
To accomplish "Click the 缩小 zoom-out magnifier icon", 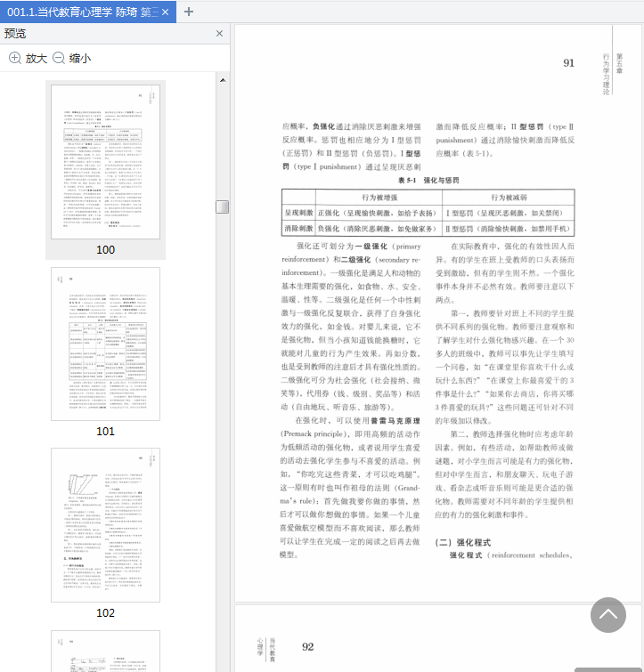I will (59, 58).
